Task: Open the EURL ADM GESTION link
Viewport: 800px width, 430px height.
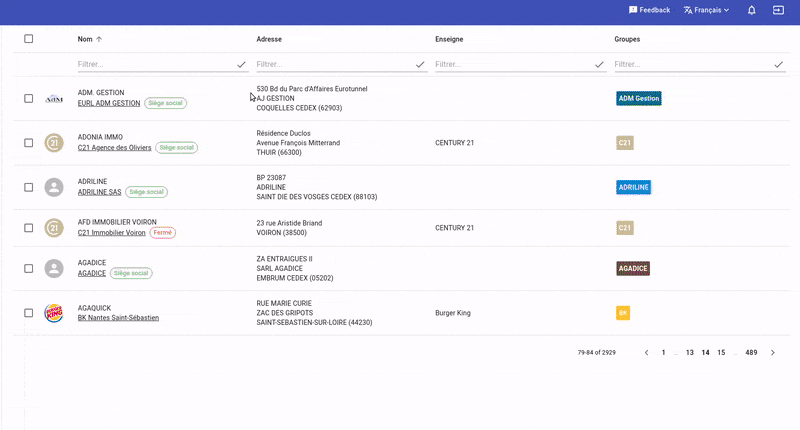Action: (109, 103)
